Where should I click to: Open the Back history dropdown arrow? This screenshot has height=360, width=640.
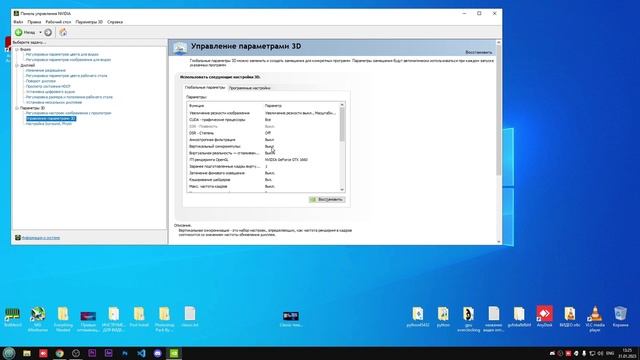click(x=40, y=32)
